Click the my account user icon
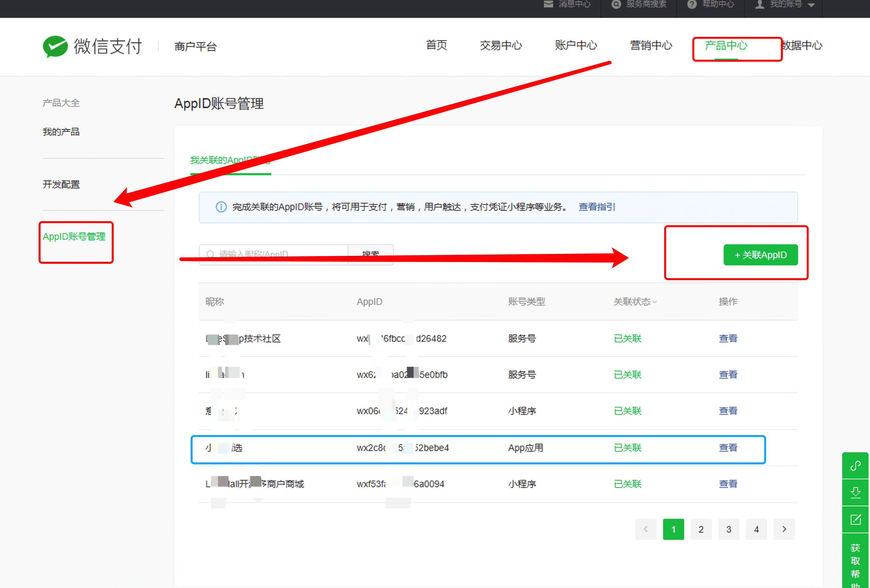 tap(760, 4)
